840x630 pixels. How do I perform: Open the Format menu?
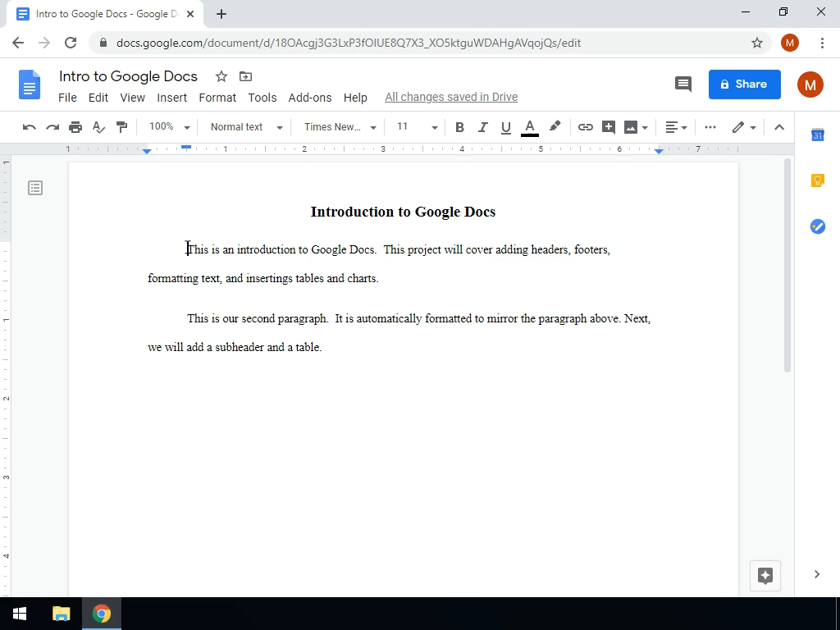pos(217,98)
